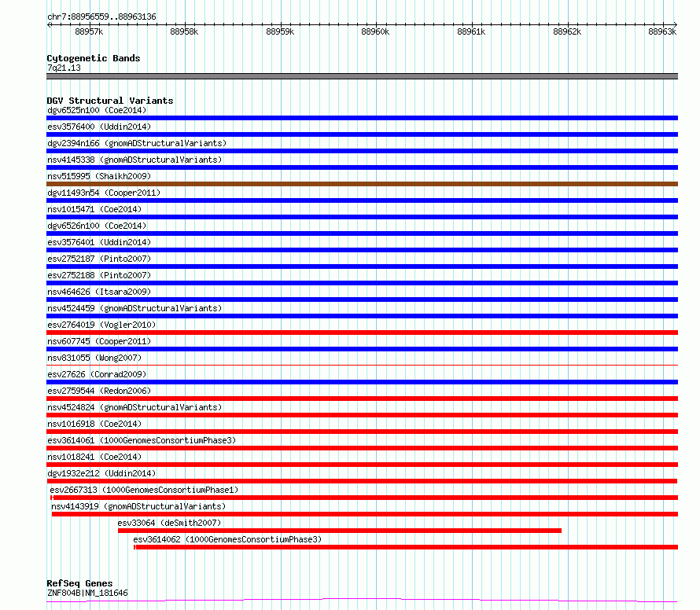The image size is (700, 610).
Task: Select dgv11493n54 (Cooper2011) variant
Action: tap(104, 193)
